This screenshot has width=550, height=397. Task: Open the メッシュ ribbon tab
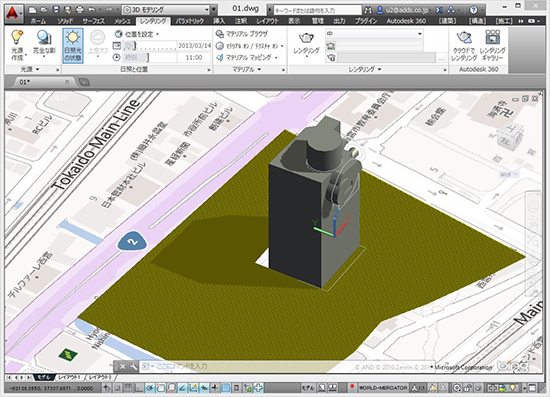[122, 21]
